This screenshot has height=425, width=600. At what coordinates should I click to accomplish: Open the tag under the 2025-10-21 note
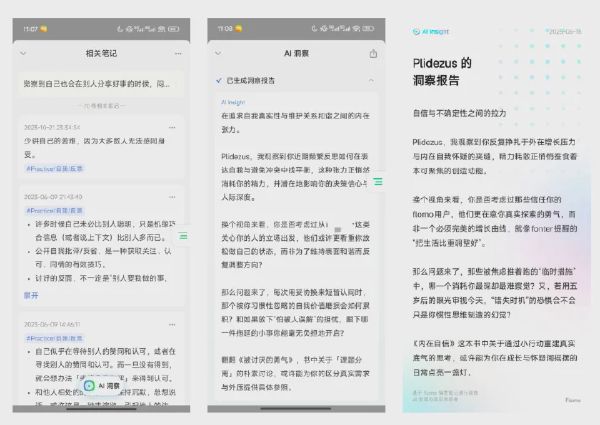pos(54,169)
